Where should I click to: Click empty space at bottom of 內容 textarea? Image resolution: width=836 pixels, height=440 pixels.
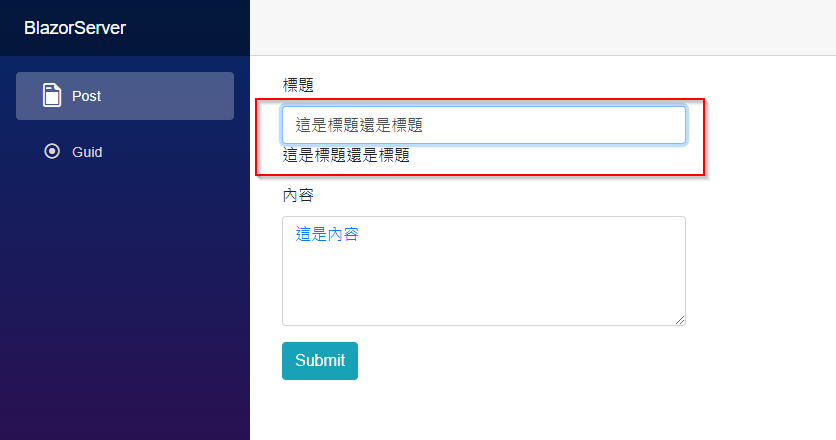[480, 299]
